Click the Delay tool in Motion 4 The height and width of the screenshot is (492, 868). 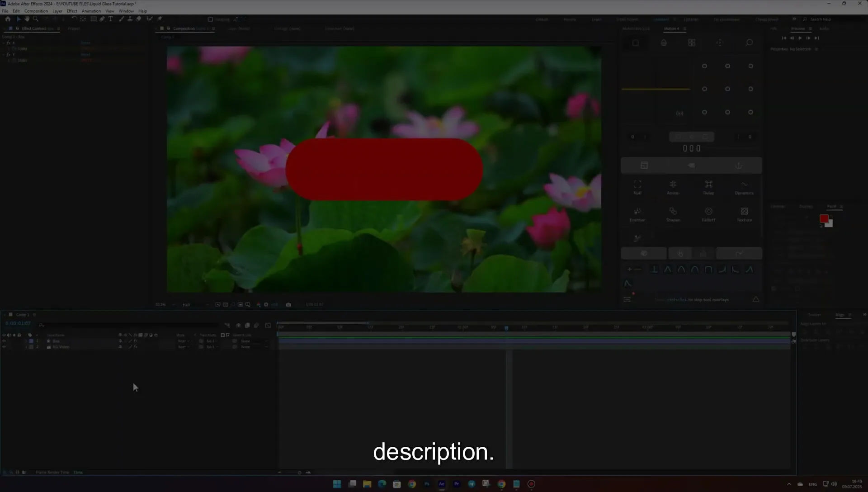(708, 187)
